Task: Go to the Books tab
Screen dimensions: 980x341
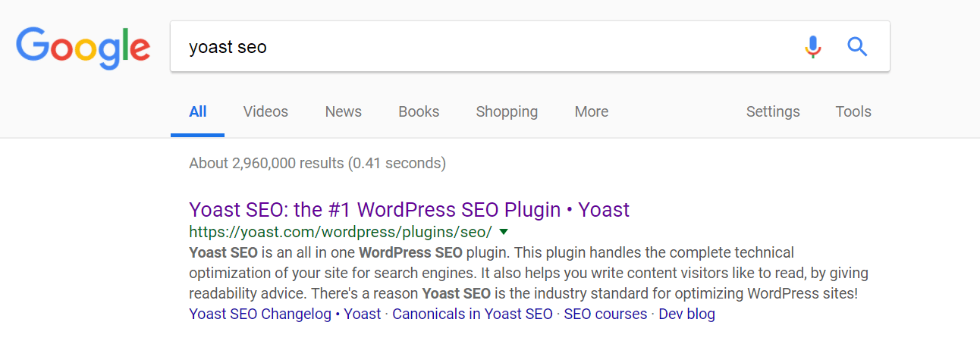Action: click(419, 111)
